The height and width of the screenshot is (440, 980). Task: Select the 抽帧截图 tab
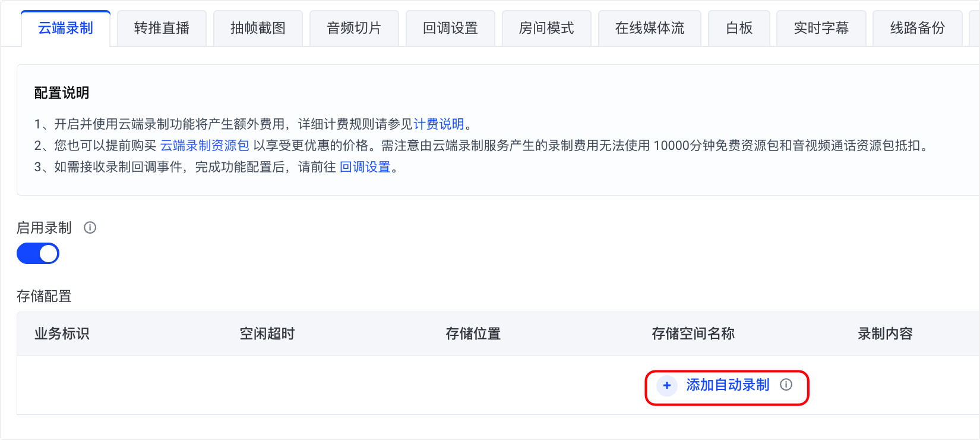coord(258,28)
